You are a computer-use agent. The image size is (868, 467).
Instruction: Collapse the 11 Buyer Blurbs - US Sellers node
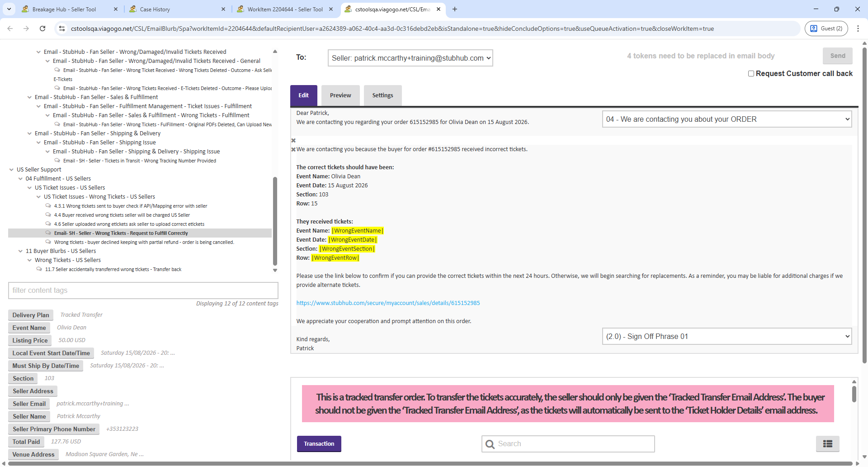20,251
